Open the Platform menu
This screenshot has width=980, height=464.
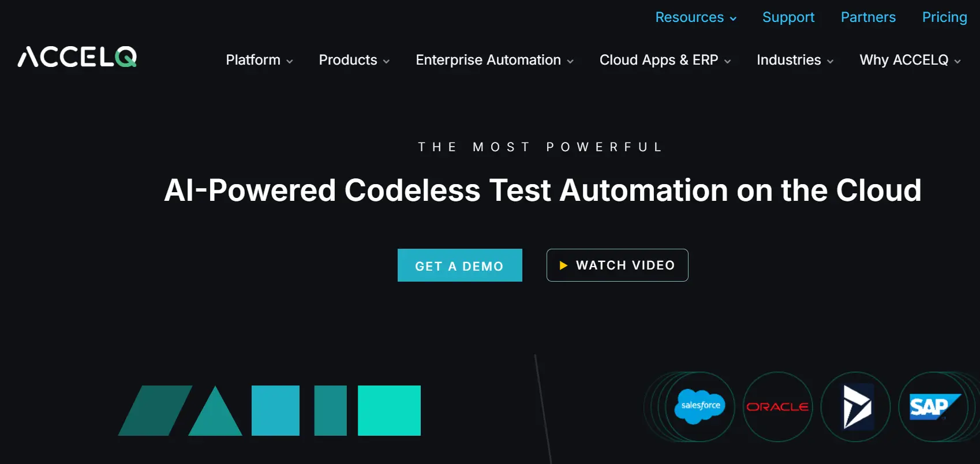tap(259, 60)
